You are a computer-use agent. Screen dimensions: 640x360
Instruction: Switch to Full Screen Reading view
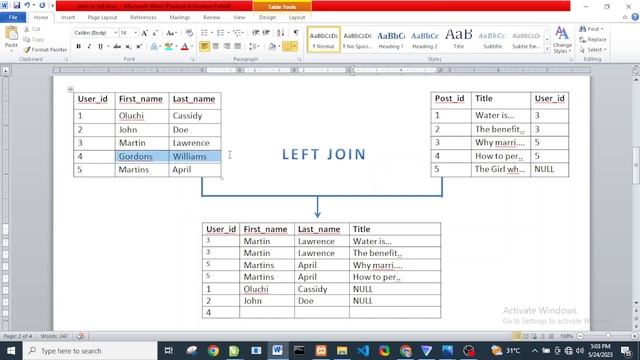tap(526, 336)
